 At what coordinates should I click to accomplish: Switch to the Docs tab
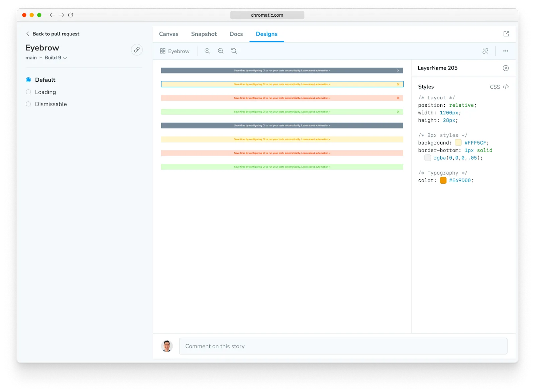pyautogui.click(x=236, y=34)
